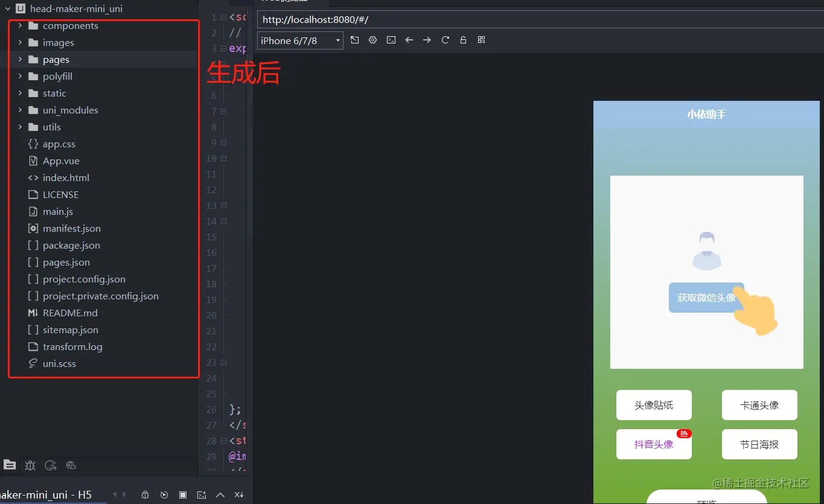Image resolution: width=824 pixels, height=504 pixels.
Task: Open README.md file
Action: [70, 313]
